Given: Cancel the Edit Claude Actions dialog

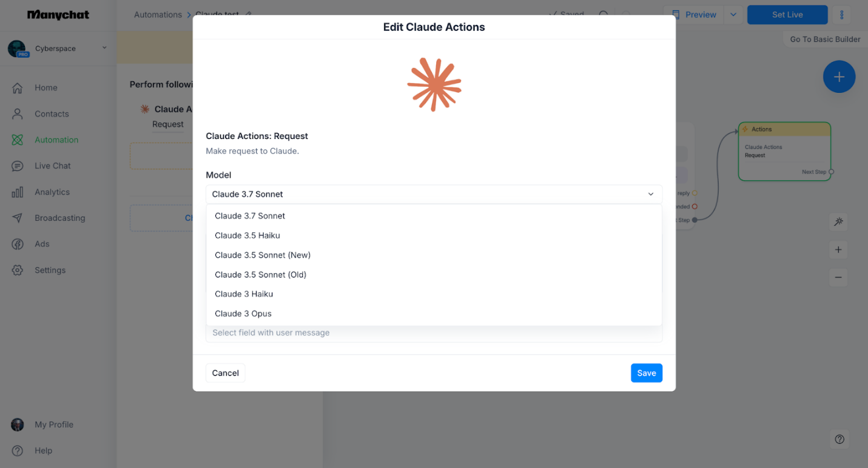Looking at the screenshot, I should pos(225,373).
